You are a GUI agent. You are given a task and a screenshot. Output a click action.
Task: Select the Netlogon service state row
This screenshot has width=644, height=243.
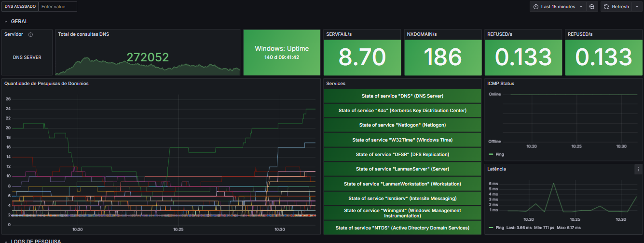[x=402, y=125]
